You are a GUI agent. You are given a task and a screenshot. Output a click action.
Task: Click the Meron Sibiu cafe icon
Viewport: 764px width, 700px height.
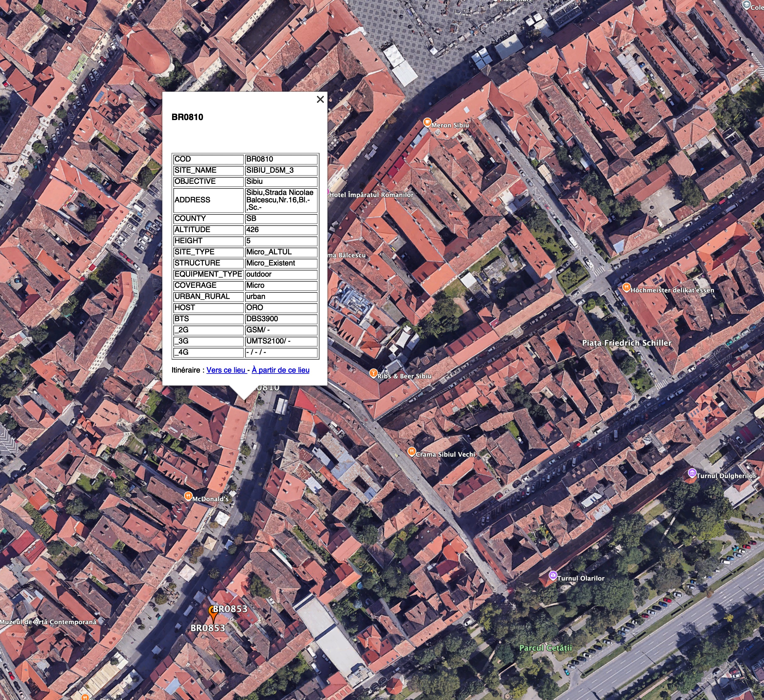click(x=427, y=122)
